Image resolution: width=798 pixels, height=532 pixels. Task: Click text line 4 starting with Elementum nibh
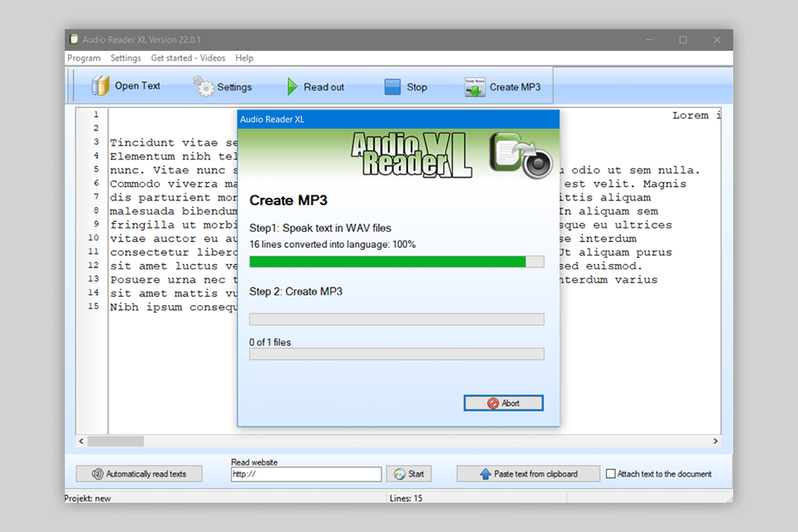(174, 156)
